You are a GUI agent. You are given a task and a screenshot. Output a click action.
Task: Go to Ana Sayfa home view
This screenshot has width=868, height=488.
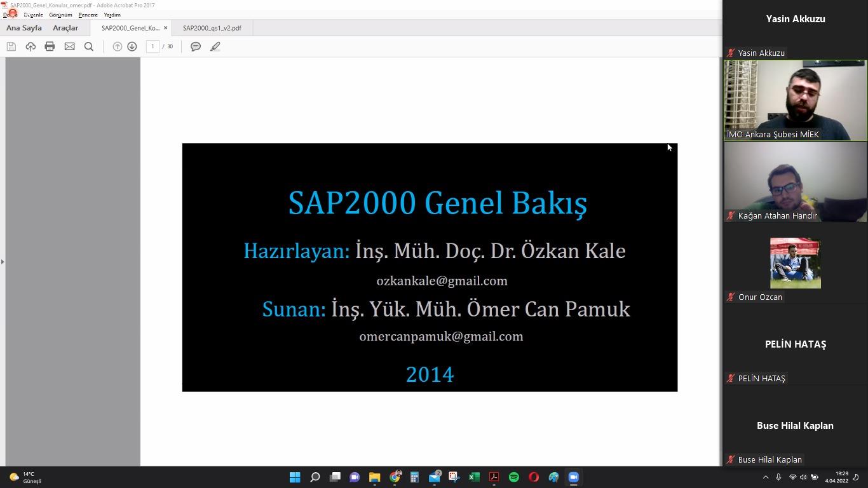click(24, 28)
